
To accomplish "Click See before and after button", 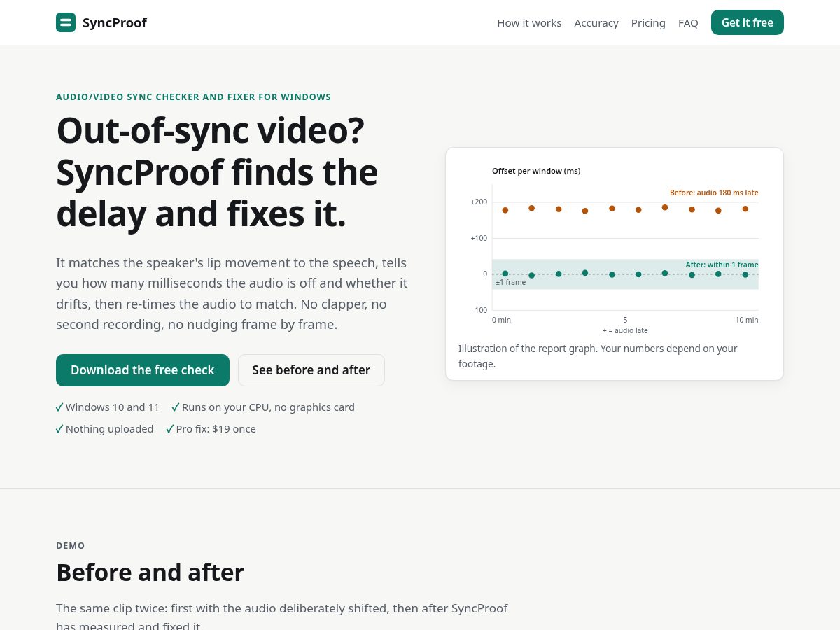I will (311, 370).
